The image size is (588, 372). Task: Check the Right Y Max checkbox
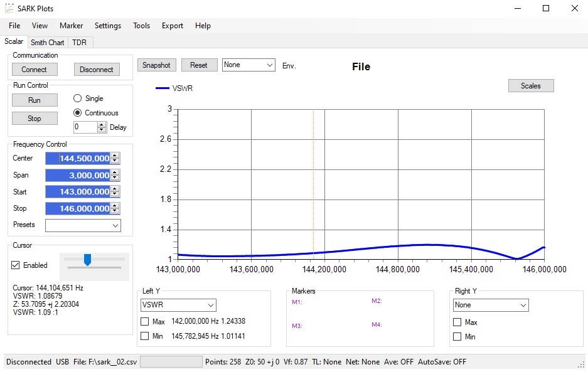[x=457, y=322]
